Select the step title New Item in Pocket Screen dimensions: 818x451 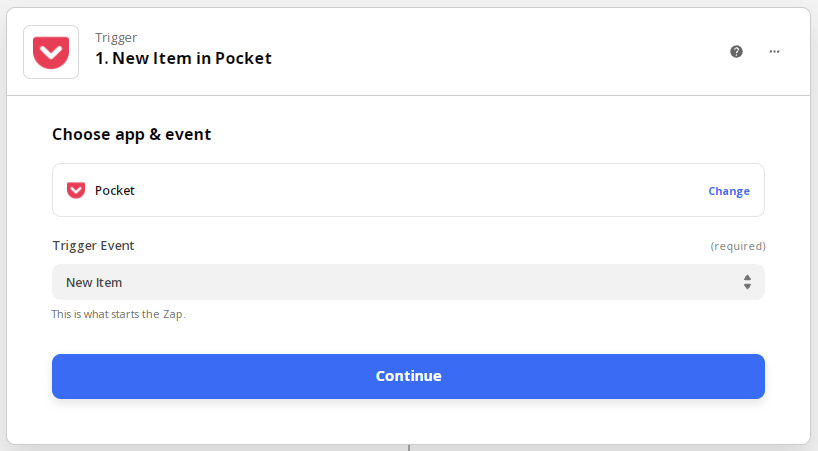[x=183, y=58]
